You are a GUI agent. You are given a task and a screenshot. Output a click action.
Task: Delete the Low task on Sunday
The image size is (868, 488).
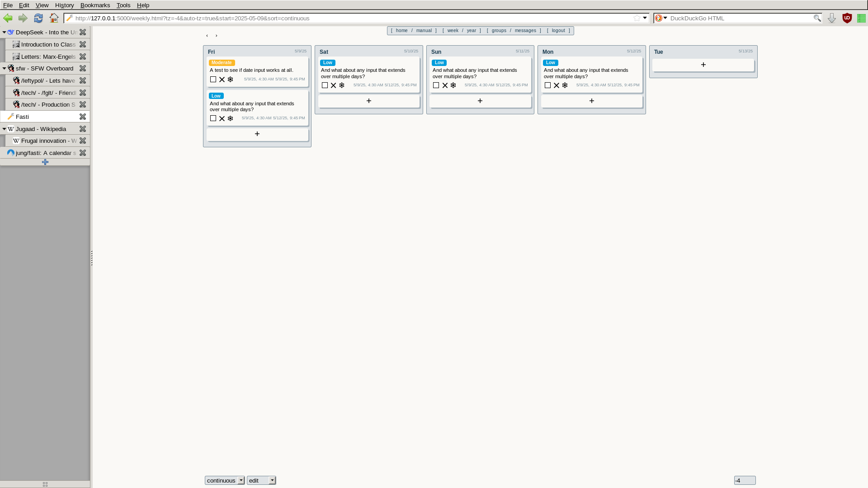445,85
